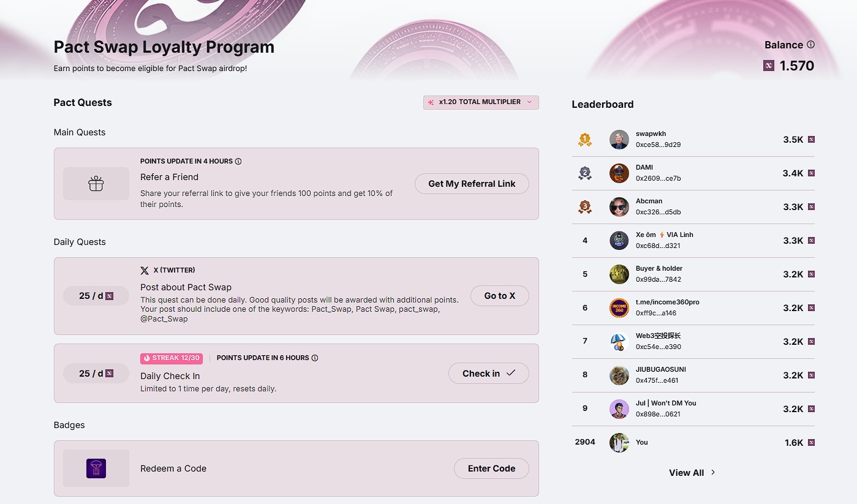The width and height of the screenshot is (857, 504).
Task: Click the silver second-place medal icon
Action: [585, 173]
